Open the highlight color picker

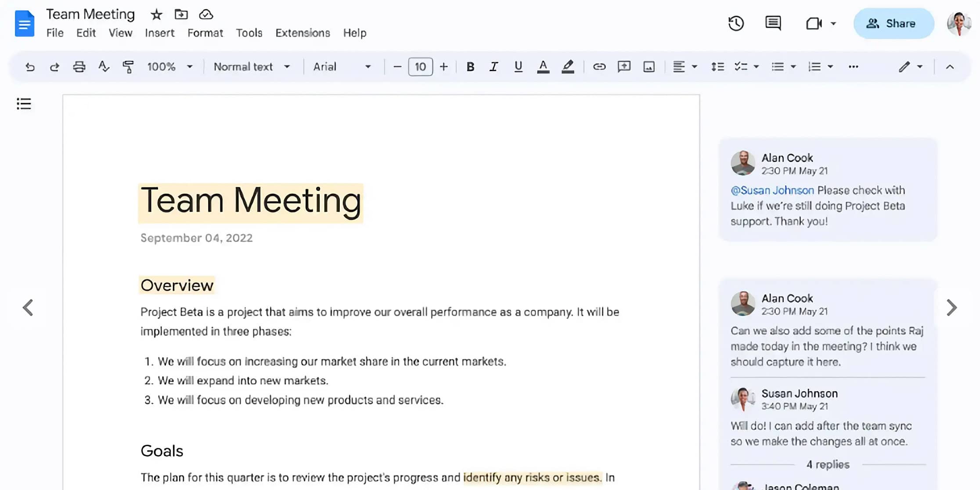click(x=568, y=67)
